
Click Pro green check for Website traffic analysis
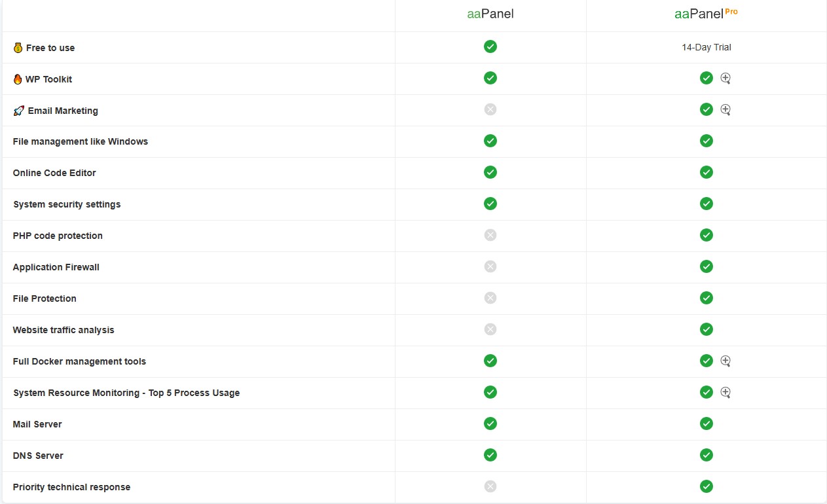click(x=706, y=329)
